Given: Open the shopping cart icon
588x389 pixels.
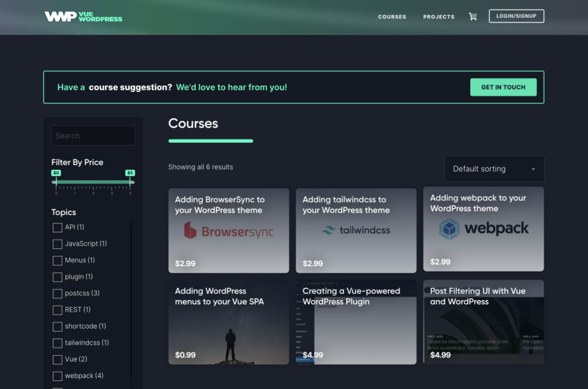Looking at the screenshot, I should pyautogui.click(x=473, y=16).
